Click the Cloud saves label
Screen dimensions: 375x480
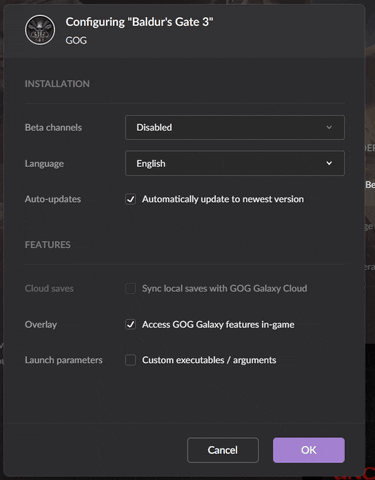[49, 288]
